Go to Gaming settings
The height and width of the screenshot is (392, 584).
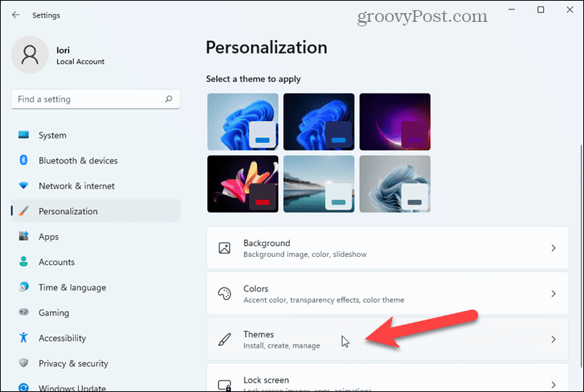click(x=96, y=312)
